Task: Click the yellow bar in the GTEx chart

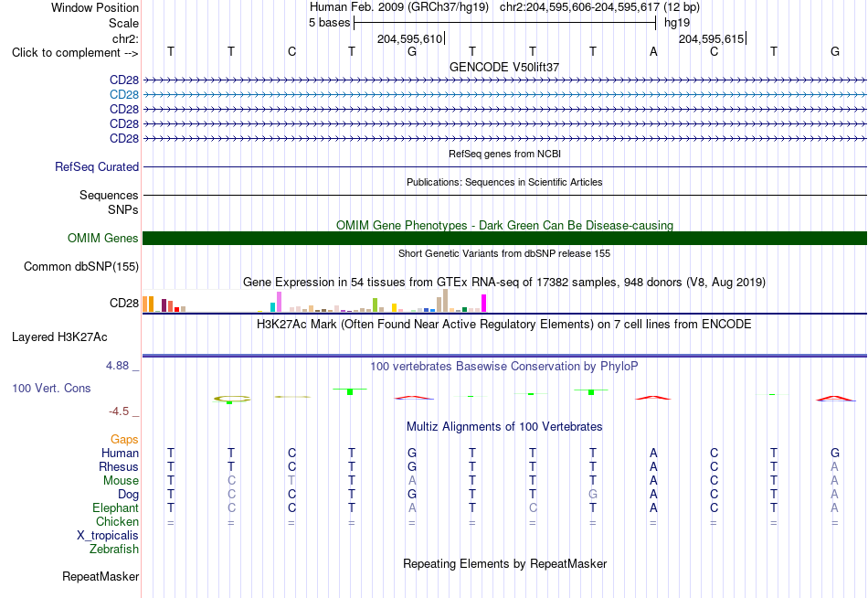Action: 394,307
